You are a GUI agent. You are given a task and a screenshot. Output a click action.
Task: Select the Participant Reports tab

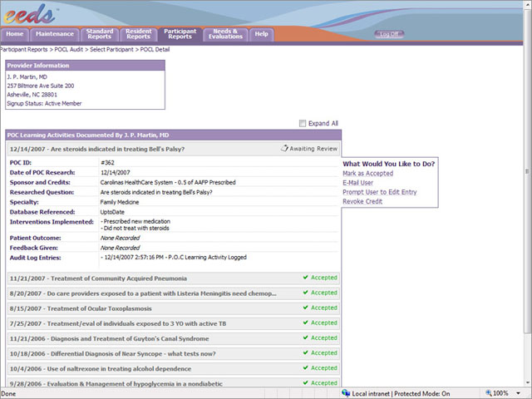click(x=180, y=34)
